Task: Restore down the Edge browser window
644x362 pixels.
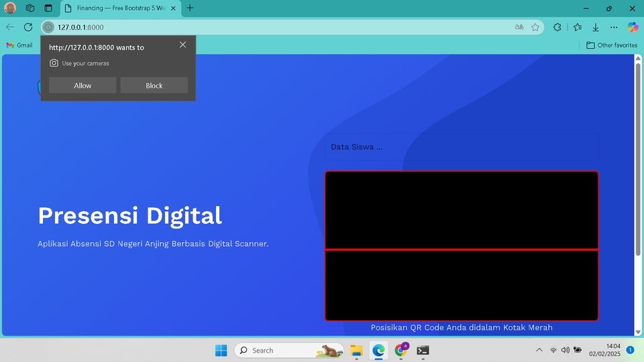Action: tap(609, 8)
